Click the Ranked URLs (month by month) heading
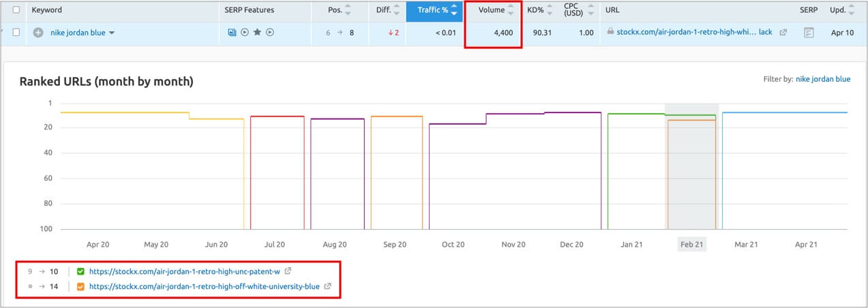Image resolution: width=868 pixels, height=308 pixels. [x=106, y=82]
